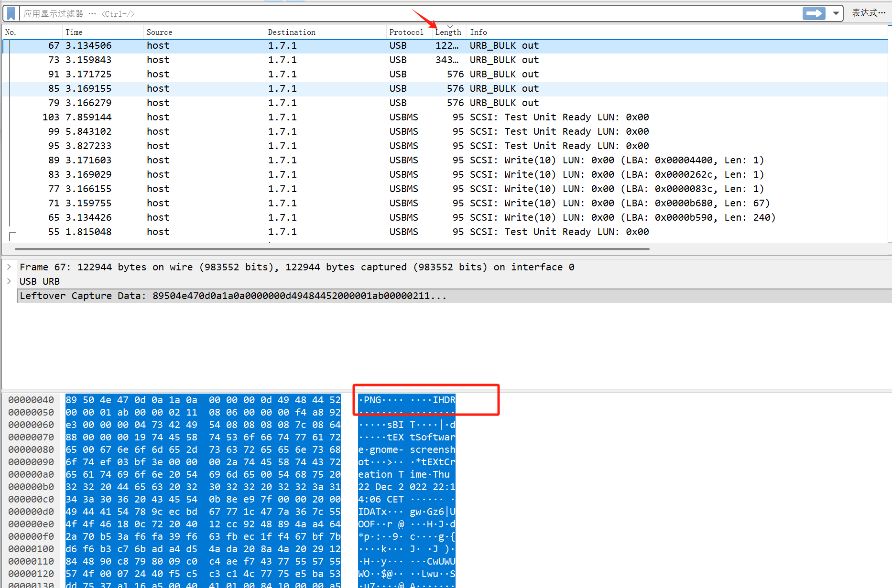Select packet 91 URB_BULK out row

pos(445,75)
